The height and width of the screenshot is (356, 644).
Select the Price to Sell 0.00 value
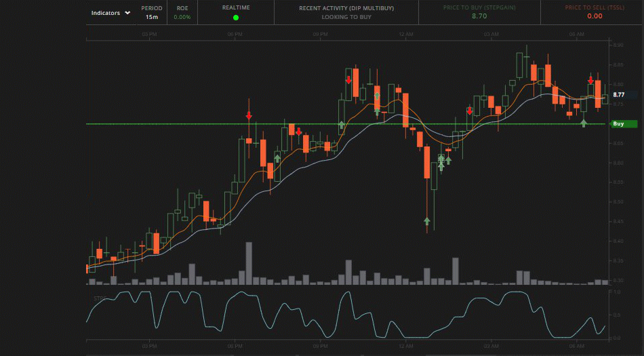pos(595,16)
